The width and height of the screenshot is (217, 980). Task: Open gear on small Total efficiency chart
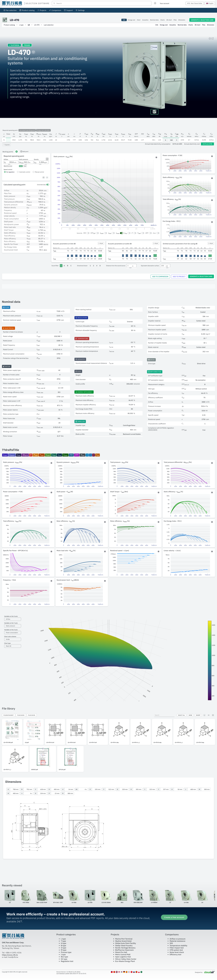point(212,200)
